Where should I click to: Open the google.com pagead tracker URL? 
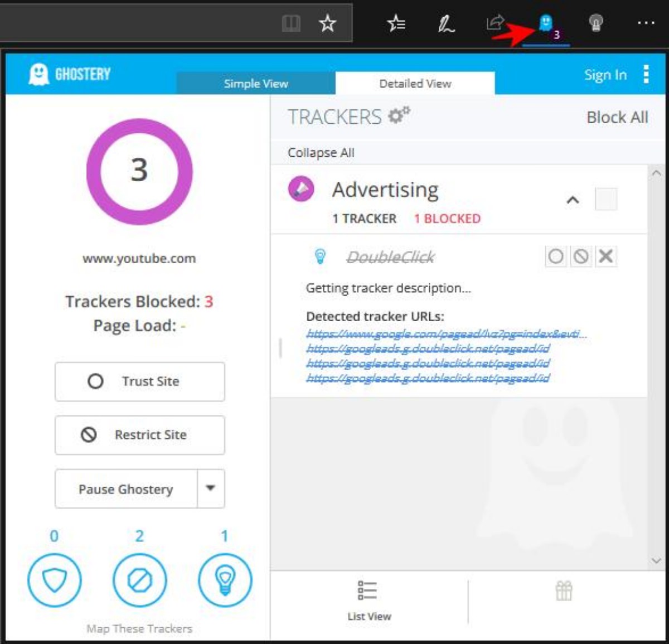[446, 333]
